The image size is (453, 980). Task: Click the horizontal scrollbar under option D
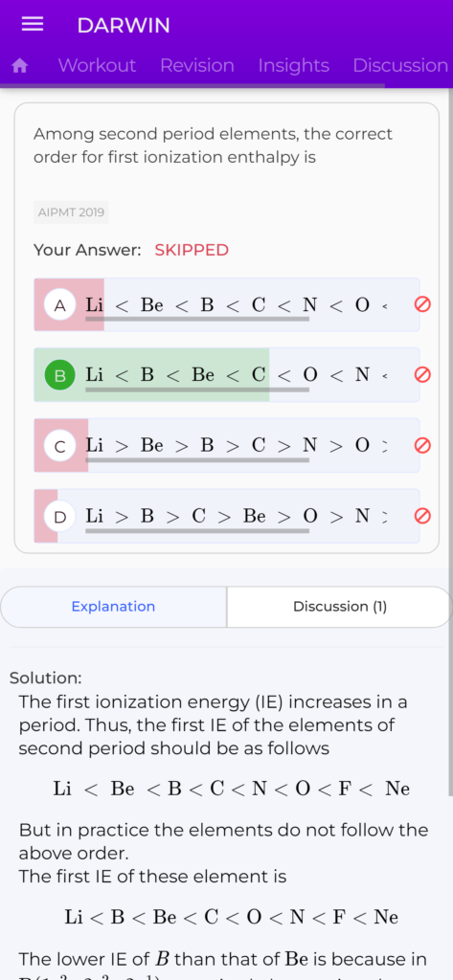(x=197, y=531)
